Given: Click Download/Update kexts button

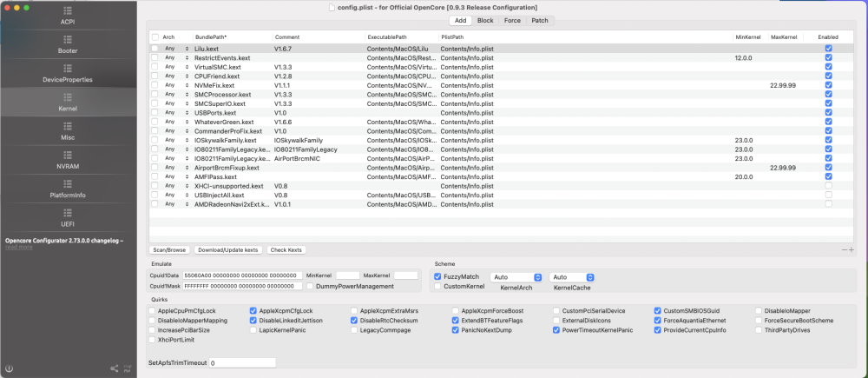Looking at the screenshot, I should tap(228, 250).
